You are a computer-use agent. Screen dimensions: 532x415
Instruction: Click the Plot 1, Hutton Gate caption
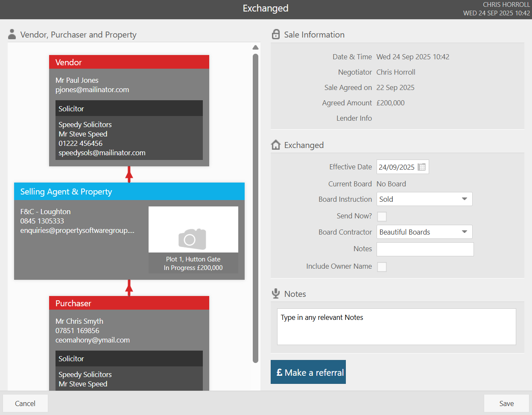pos(193,259)
